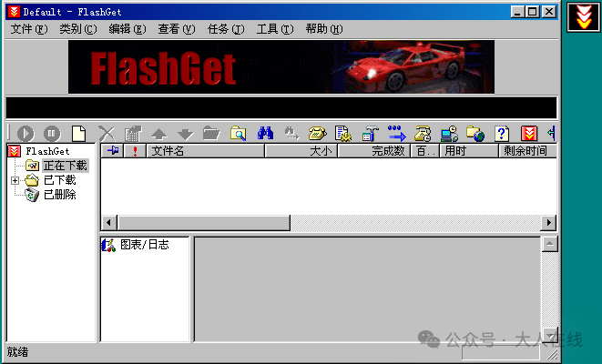The width and height of the screenshot is (602, 364).
Task: Click the horizontal scrollbar right arrow
Action: point(548,222)
